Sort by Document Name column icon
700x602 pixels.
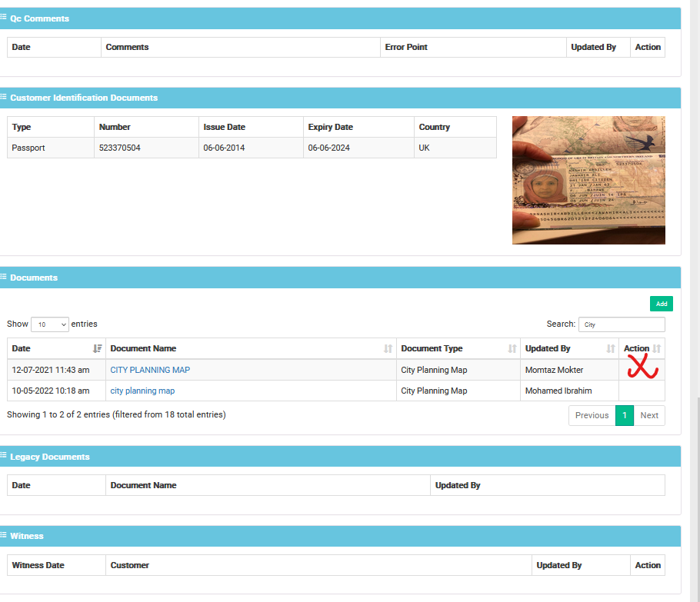coord(388,348)
